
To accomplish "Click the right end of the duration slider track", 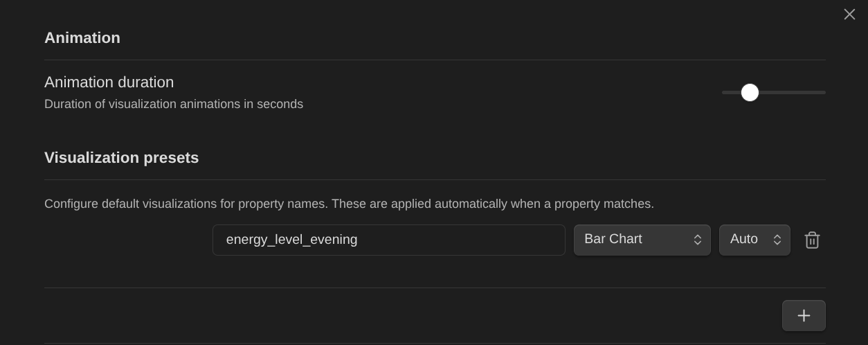I will tap(822, 92).
